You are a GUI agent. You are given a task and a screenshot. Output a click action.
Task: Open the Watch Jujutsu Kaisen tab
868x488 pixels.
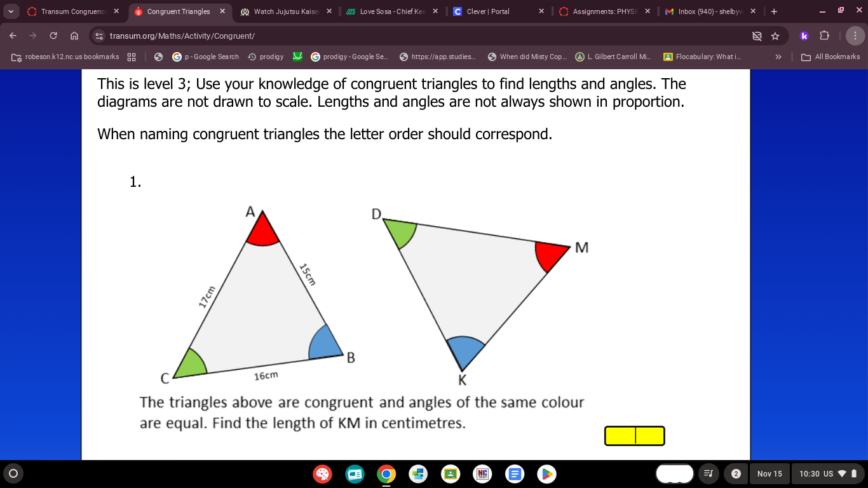point(286,11)
